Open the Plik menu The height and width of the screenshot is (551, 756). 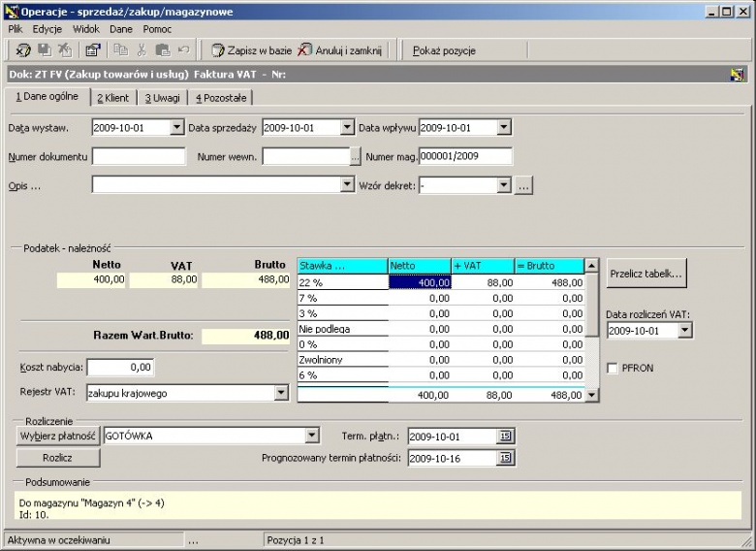coord(15,29)
